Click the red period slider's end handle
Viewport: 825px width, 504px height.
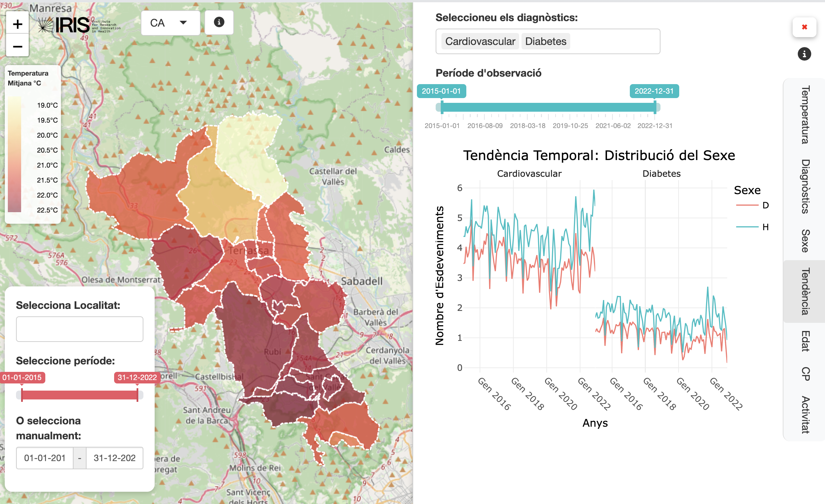click(137, 395)
